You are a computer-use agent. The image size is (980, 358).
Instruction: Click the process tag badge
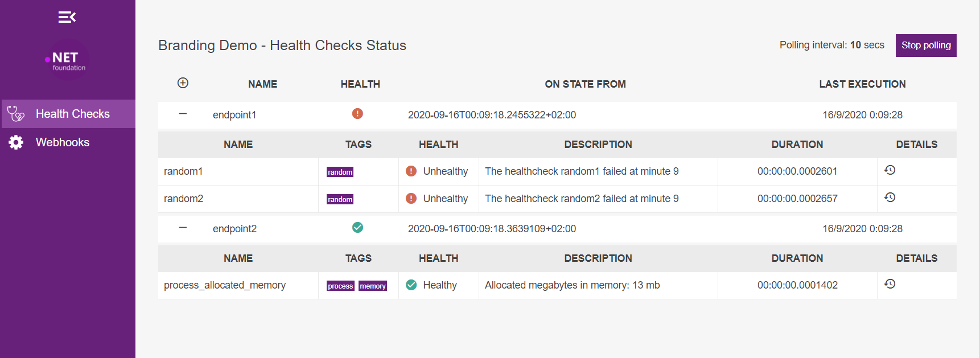pos(340,286)
